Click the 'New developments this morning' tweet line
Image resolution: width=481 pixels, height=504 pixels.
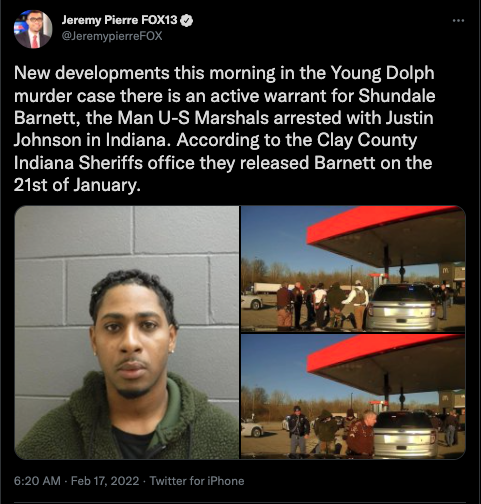coord(224,73)
